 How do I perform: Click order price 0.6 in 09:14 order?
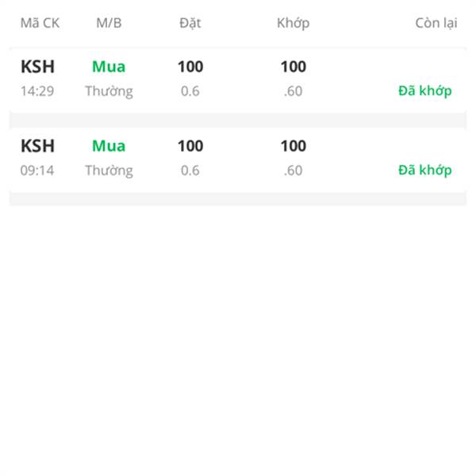(190, 171)
